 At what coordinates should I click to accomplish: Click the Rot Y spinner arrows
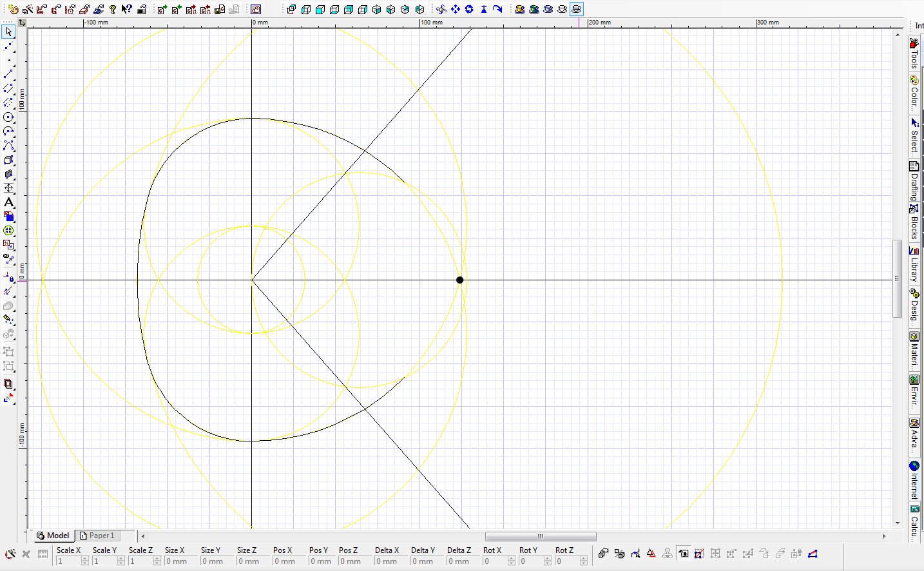click(547, 561)
